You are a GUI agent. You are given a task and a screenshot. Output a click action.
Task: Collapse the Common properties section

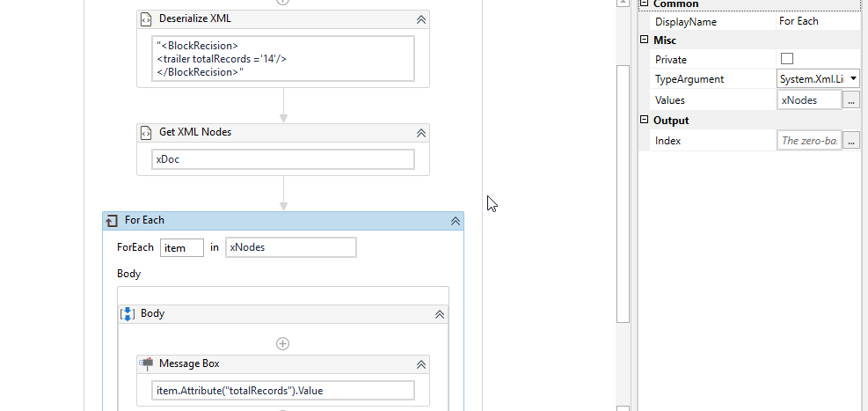tap(644, 4)
